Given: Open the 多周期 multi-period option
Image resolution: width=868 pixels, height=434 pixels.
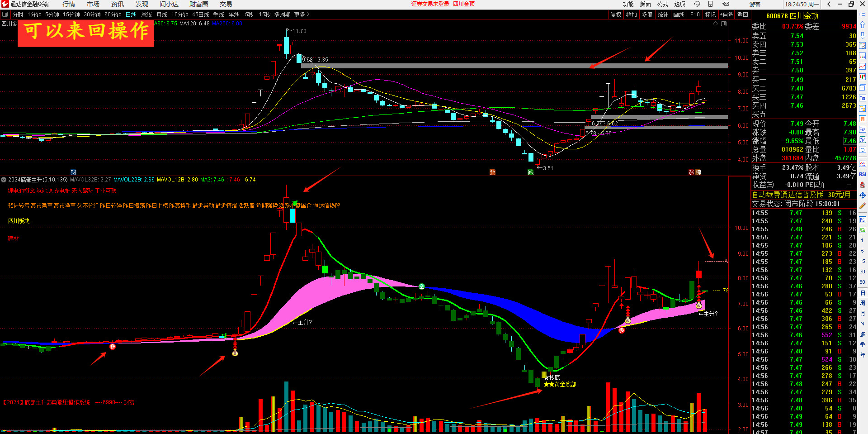Looking at the screenshot, I should coord(282,14).
